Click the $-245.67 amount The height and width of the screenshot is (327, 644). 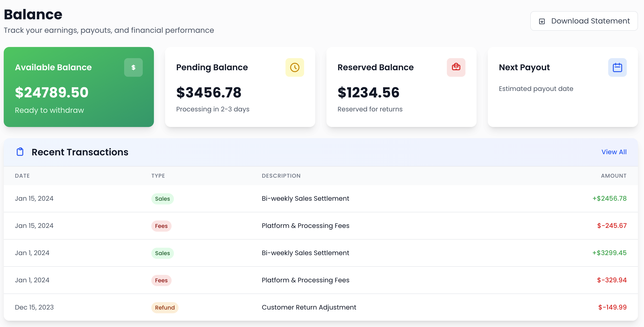click(612, 226)
